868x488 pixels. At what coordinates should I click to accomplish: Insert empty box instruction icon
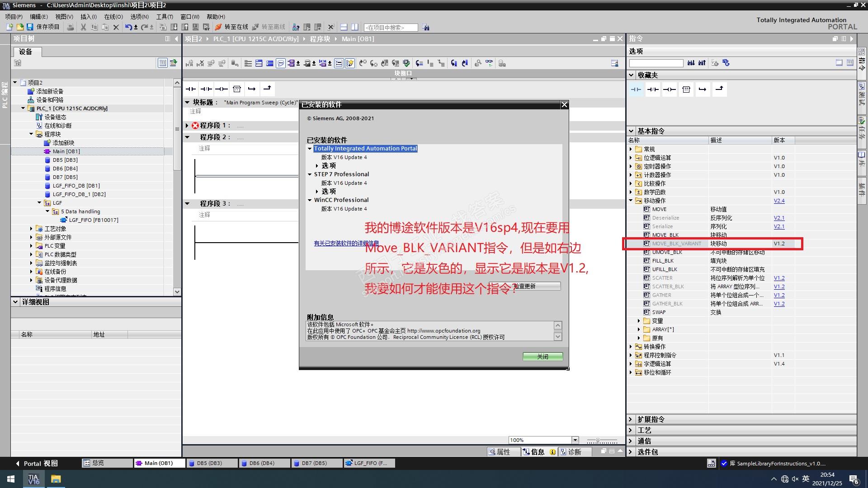pyautogui.click(x=236, y=89)
